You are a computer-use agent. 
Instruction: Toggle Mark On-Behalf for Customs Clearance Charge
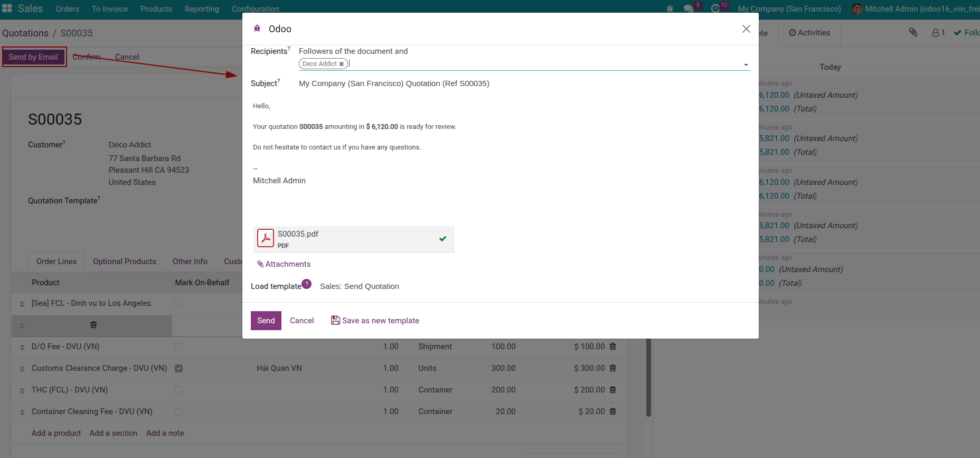179,369
